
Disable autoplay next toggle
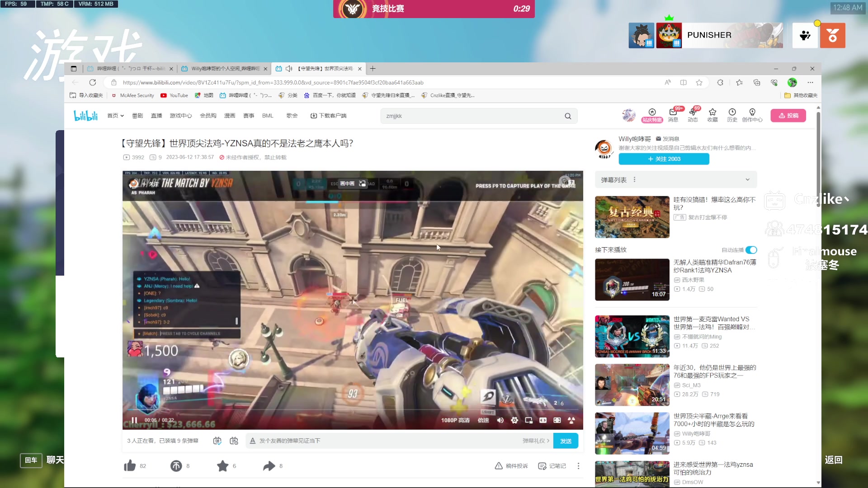point(751,250)
